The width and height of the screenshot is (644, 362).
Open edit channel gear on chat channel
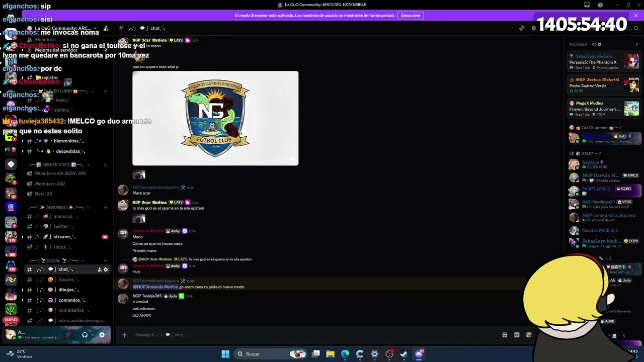[x=106, y=269]
